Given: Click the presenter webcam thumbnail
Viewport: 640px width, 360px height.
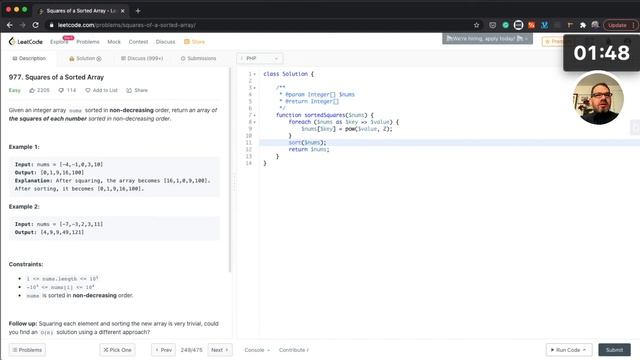Looking at the screenshot, I should click(x=598, y=99).
